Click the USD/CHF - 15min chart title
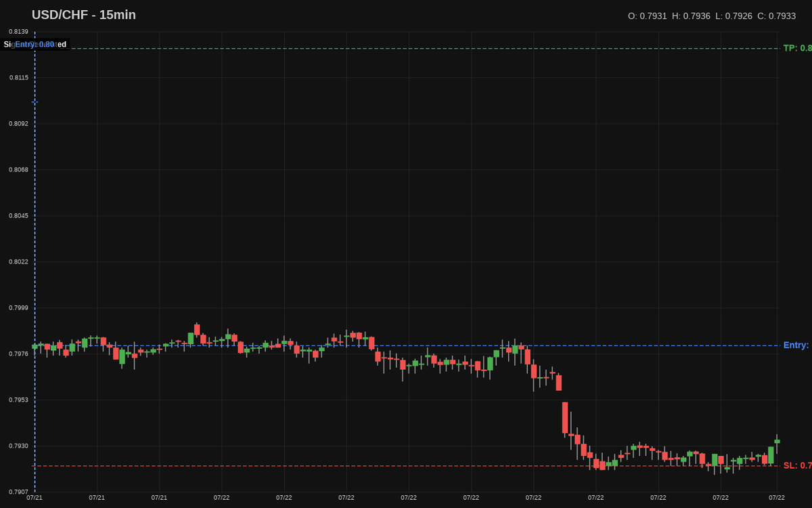Screen dimensions: 812x508 click(84, 15)
